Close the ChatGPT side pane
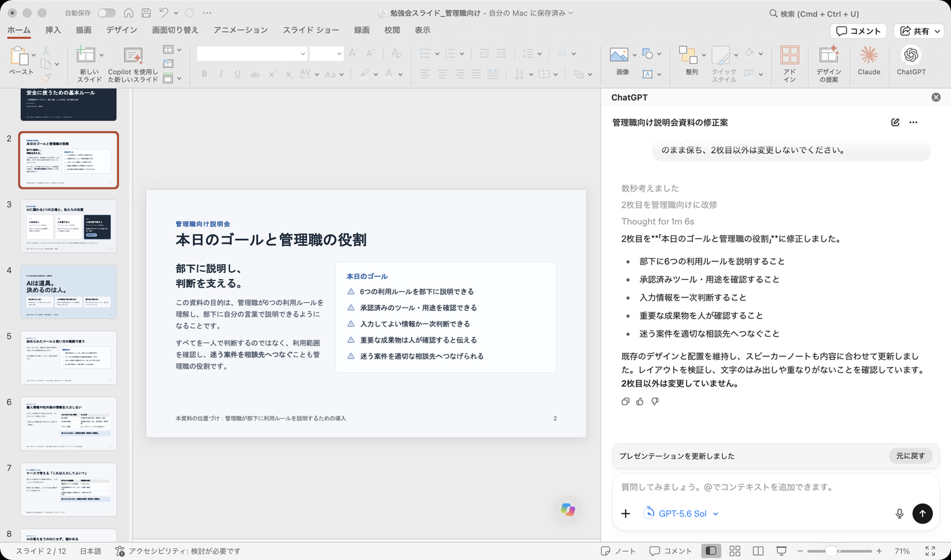Screen dimensions: 951x560 coord(936,98)
